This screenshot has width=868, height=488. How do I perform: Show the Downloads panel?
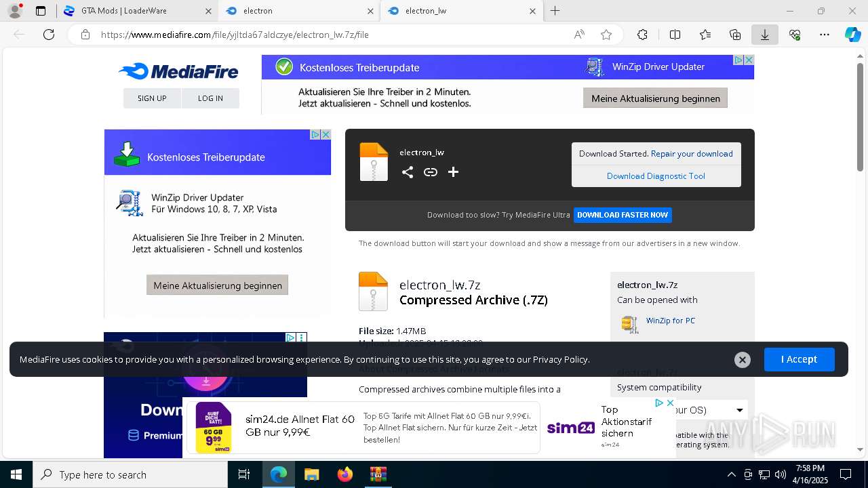coord(765,35)
